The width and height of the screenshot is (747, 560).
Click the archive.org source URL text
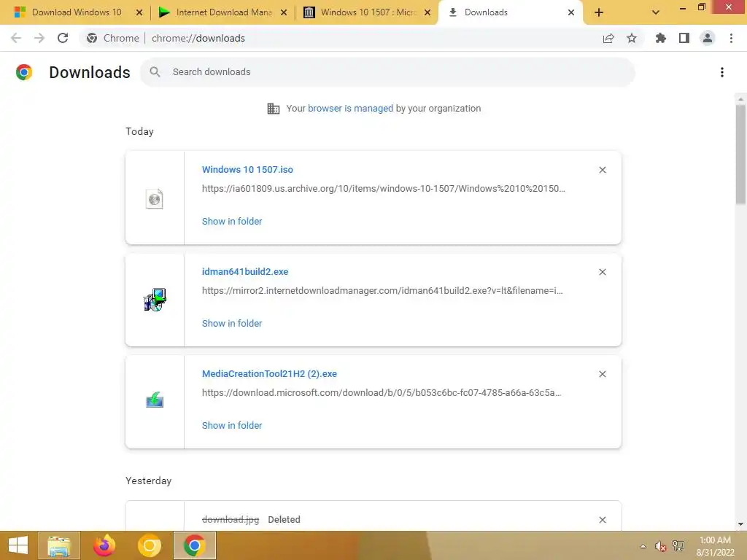(x=384, y=189)
